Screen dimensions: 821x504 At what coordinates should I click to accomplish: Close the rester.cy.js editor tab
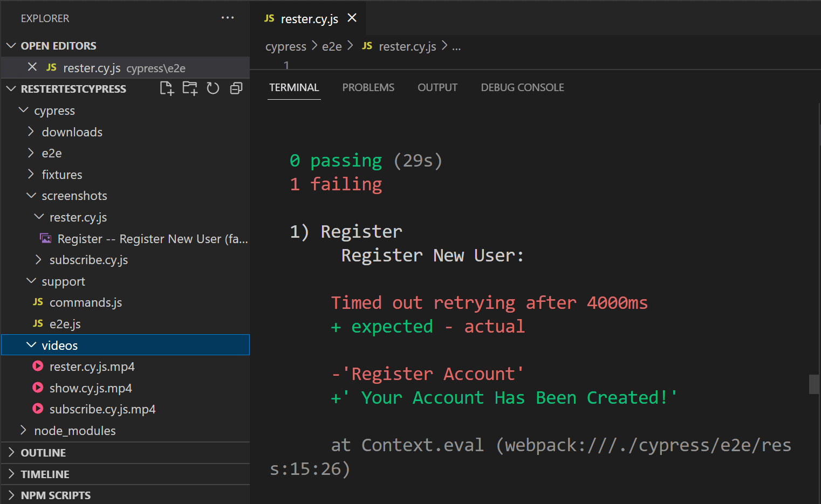[352, 18]
